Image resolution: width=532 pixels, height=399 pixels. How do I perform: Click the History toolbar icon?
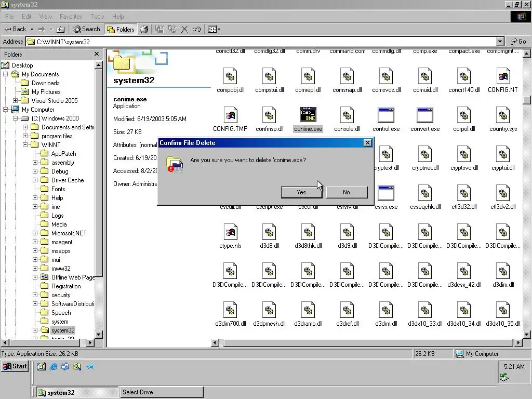pos(144,29)
